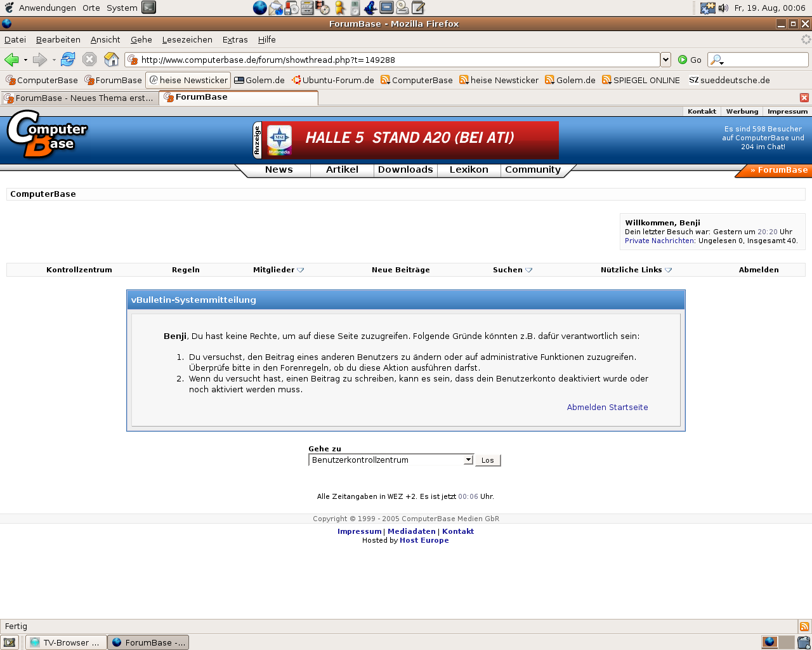Select the active ForumBase tab
The width and height of the screenshot is (812, 650).
point(239,97)
